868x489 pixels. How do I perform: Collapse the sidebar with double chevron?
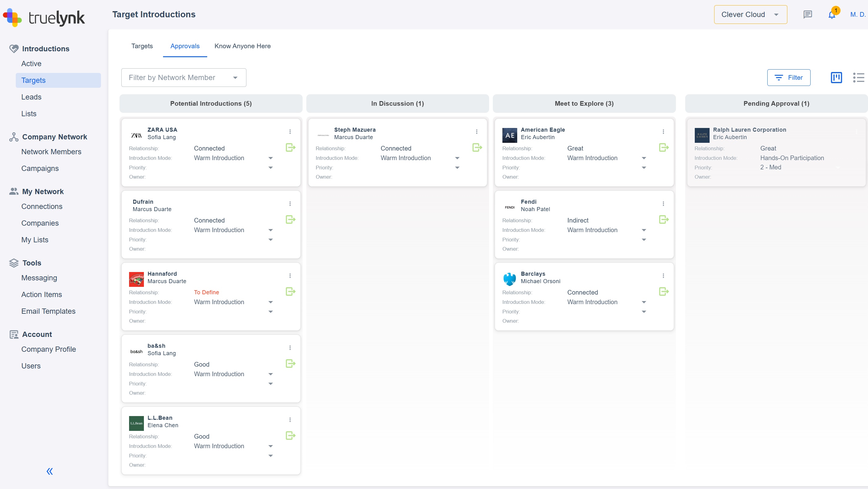pyautogui.click(x=49, y=471)
